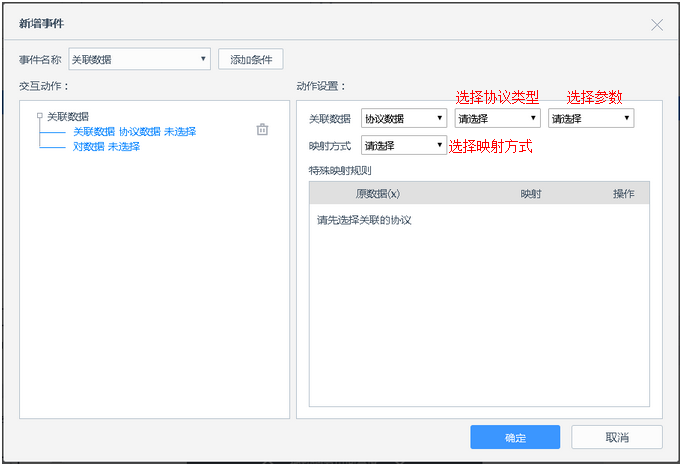Open the parameter 请选择 dropdown
The height and width of the screenshot is (467, 683).
[591, 118]
